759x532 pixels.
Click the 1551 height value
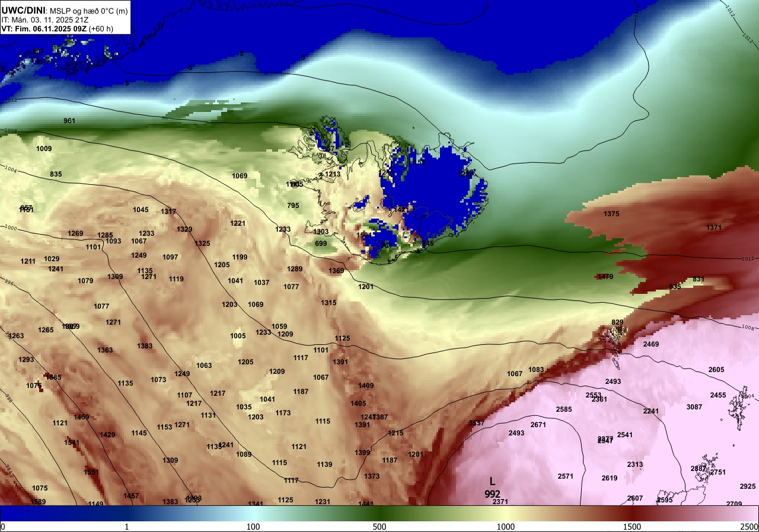pos(91,472)
